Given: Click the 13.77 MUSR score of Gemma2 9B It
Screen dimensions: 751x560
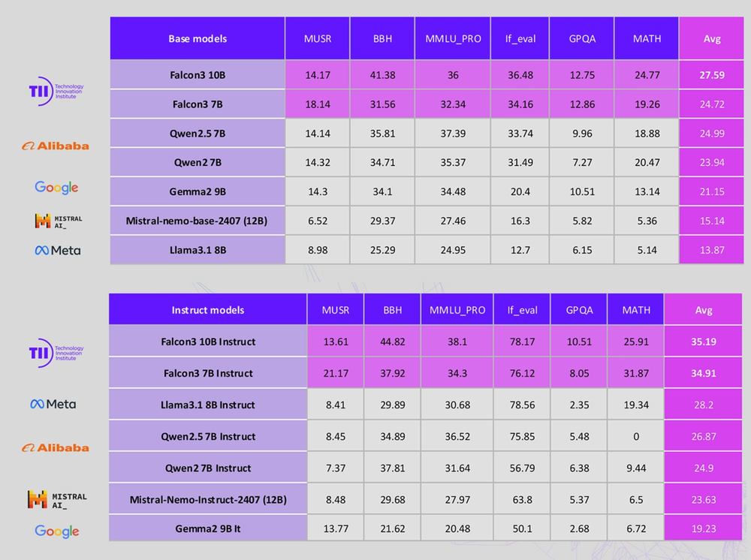Looking at the screenshot, I should coord(335,529).
